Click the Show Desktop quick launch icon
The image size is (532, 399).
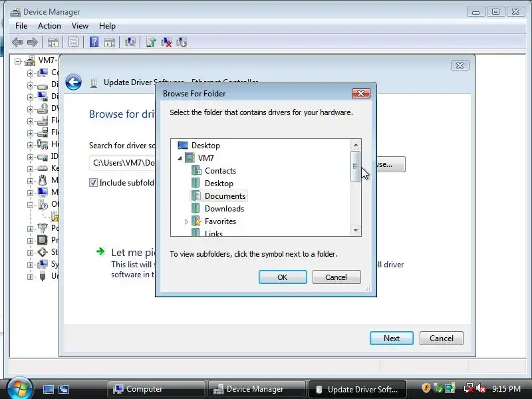point(48,389)
